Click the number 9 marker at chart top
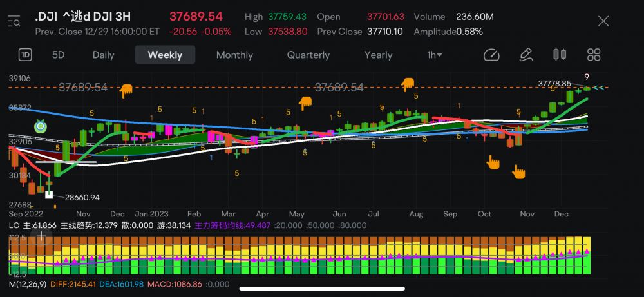The height and width of the screenshot is (297, 644). [x=587, y=77]
